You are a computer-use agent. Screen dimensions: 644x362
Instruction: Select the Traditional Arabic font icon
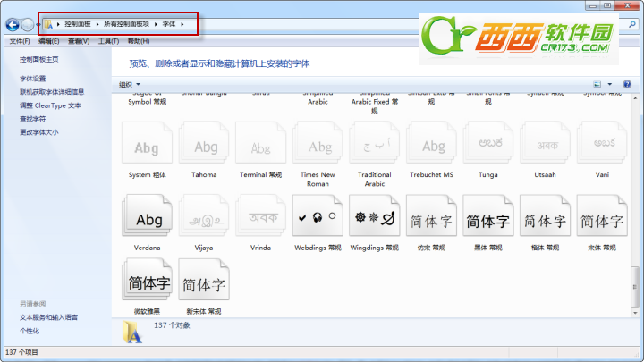[374, 143]
